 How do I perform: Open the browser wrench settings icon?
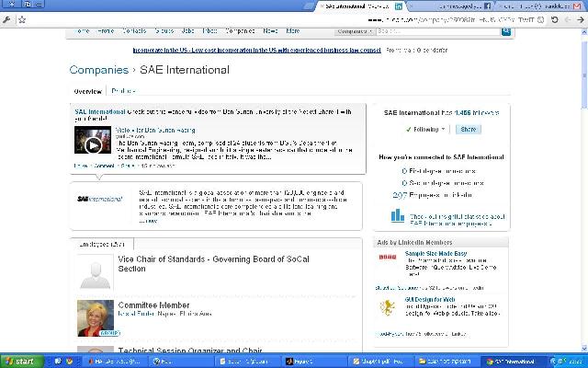click(x=7, y=19)
